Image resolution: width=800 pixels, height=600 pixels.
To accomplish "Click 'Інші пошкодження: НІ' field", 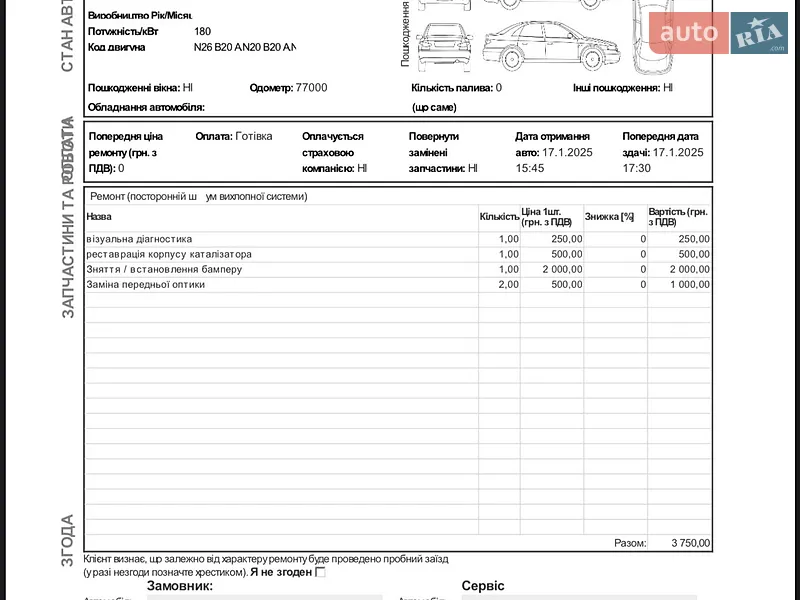I will click(x=622, y=88).
